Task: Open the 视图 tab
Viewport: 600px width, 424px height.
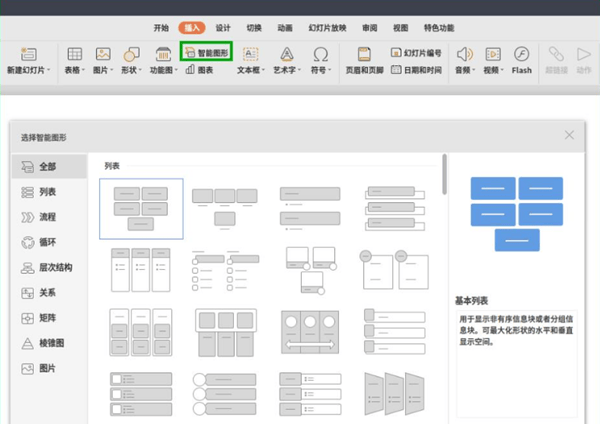Action: [401, 28]
